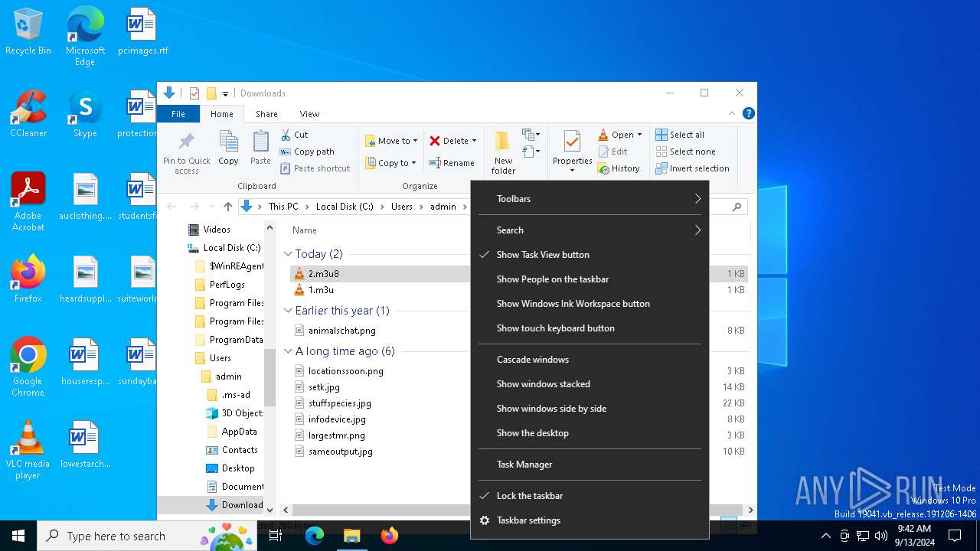The image size is (980, 551).
Task: Open Copy to dropdown
Action: point(391,163)
